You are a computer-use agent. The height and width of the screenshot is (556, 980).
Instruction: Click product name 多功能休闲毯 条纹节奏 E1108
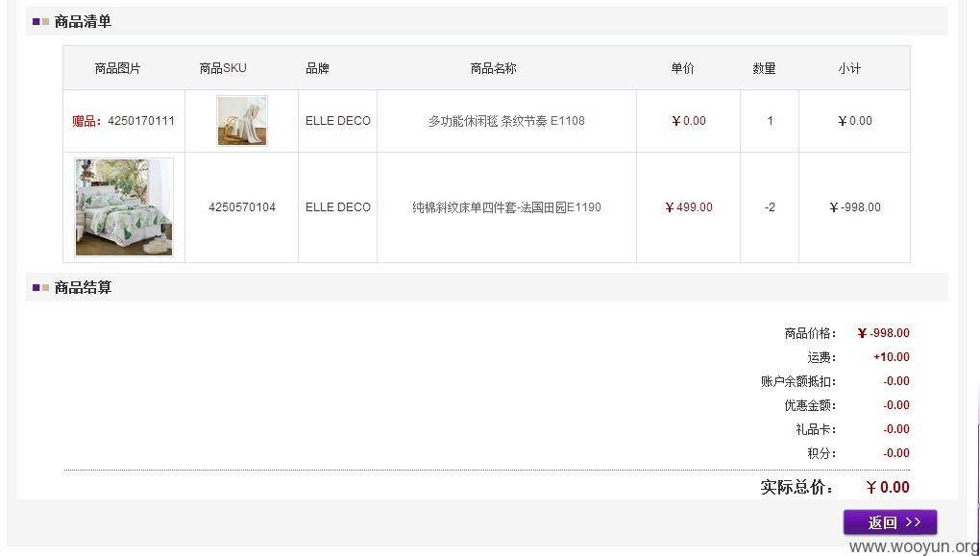(x=507, y=121)
